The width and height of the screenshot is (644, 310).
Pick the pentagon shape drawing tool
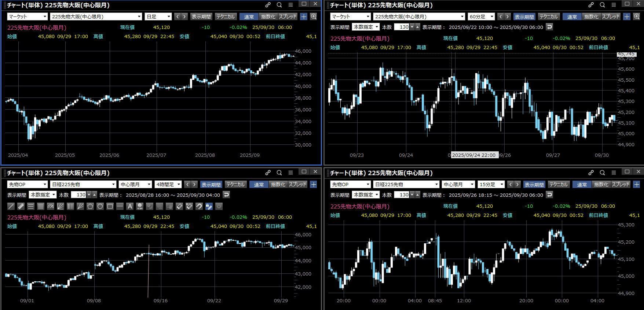90,206
